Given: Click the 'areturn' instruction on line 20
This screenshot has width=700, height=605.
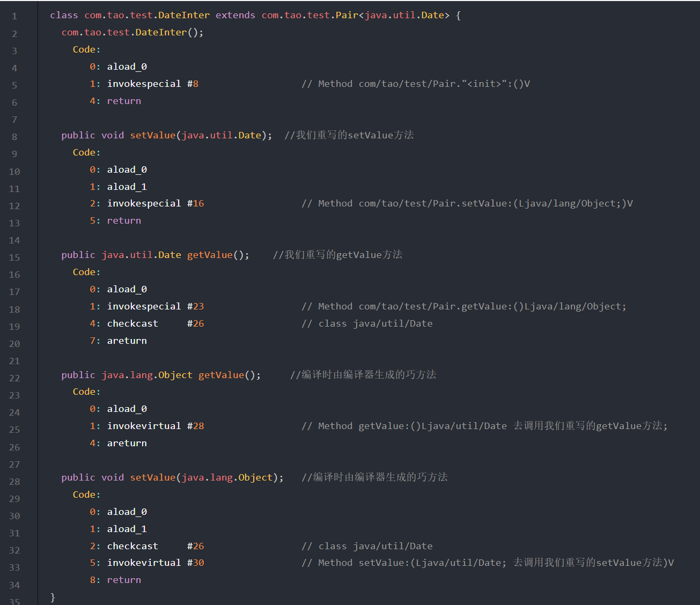Looking at the screenshot, I should coord(127,341).
